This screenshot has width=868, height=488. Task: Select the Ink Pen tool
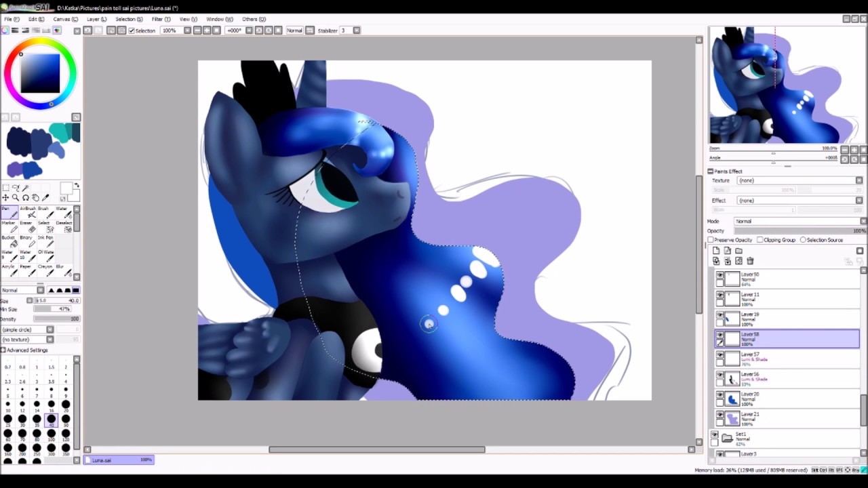coord(45,241)
